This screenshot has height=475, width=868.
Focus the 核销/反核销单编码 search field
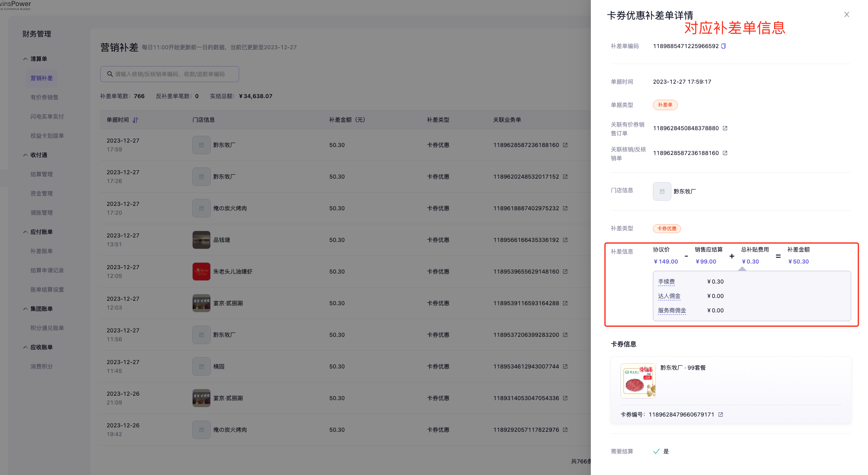[172, 74]
